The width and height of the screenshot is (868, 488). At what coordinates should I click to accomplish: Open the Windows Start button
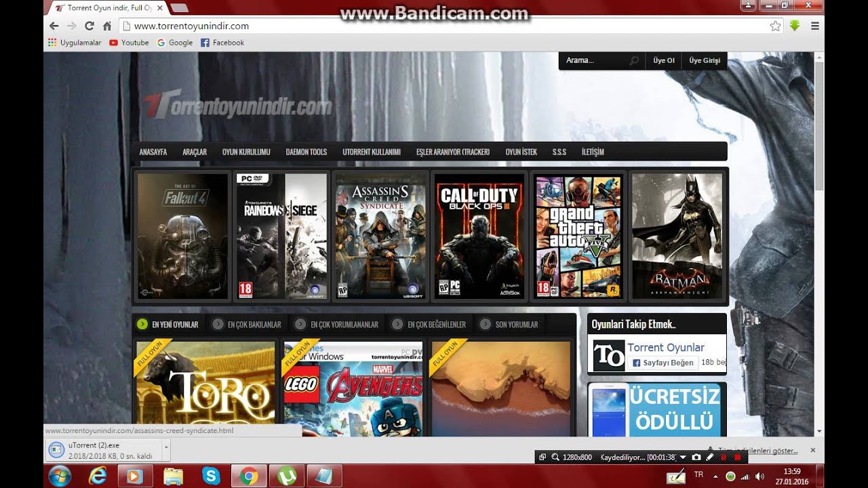[60, 476]
